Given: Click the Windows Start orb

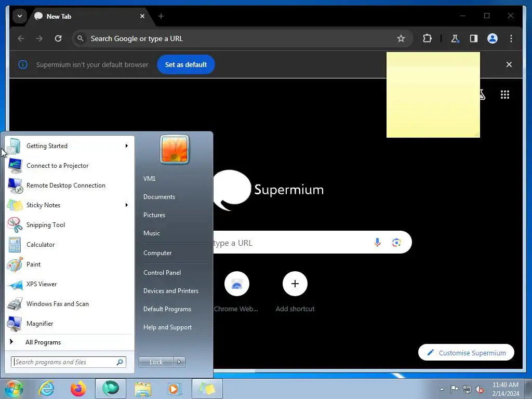Looking at the screenshot, I should (14, 389).
